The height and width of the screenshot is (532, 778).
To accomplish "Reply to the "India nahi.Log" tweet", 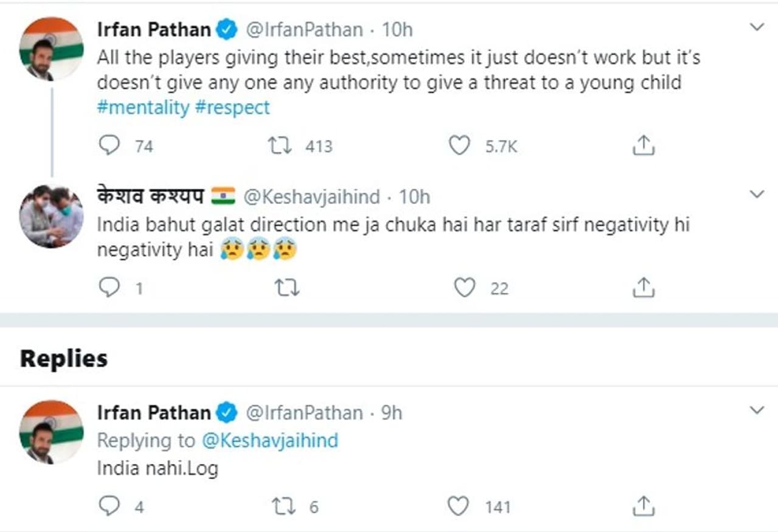I will click(109, 506).
